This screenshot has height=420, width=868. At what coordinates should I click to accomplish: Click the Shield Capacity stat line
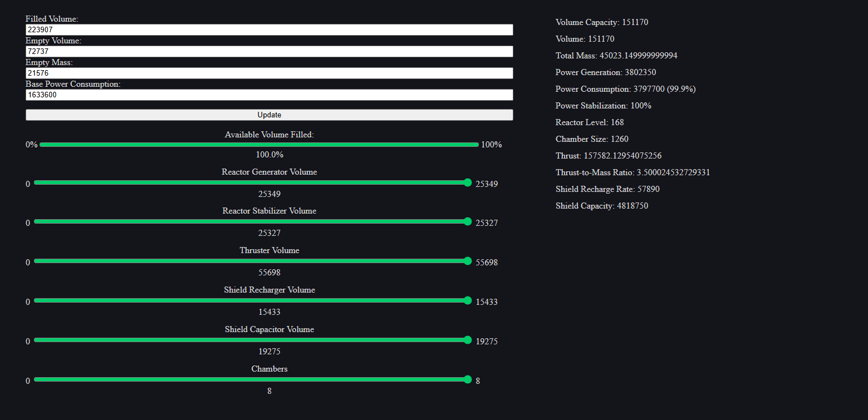pos(601,206)
